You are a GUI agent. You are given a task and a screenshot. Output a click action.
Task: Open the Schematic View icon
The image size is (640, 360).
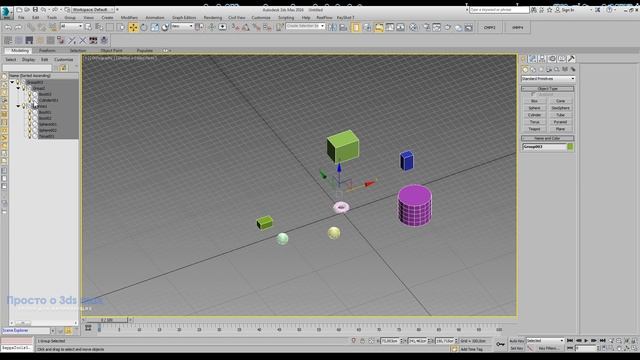tap(401, 27)
